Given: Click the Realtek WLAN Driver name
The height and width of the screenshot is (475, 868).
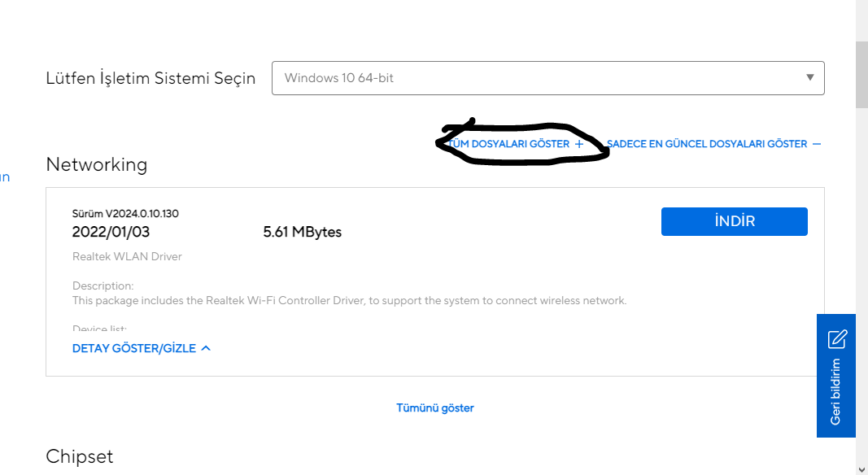Looking at the screenshot, I should click(127, 256).
